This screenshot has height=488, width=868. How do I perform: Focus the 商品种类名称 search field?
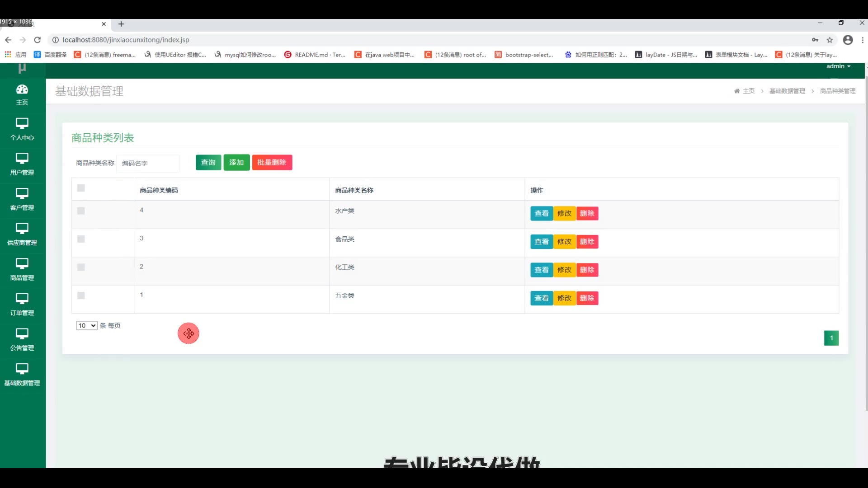pyautogui.click(x=148, y=163)
